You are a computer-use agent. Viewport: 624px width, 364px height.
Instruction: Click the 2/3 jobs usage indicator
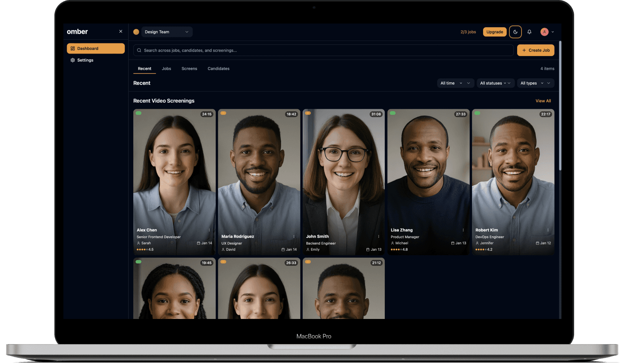tap(468, 32)
